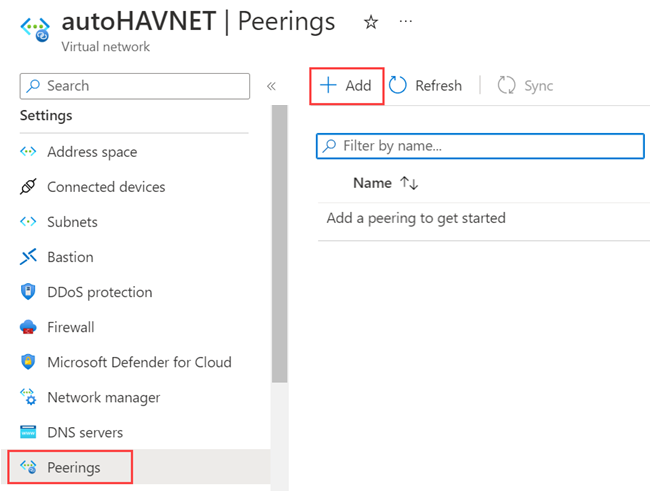The width and height of the screenshot is (650, 491).
Task: Click the Sync button
Action: point(526,86)
